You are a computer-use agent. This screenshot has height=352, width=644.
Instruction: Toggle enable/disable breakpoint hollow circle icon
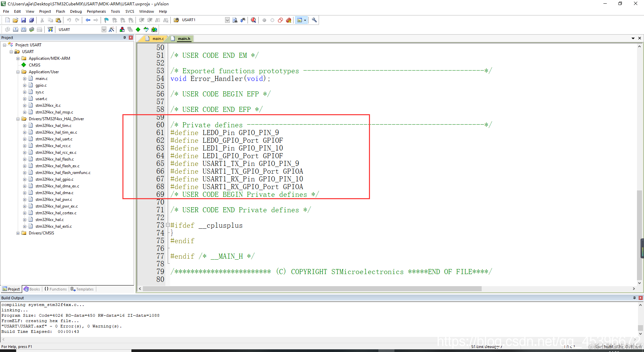pos(272,20)
